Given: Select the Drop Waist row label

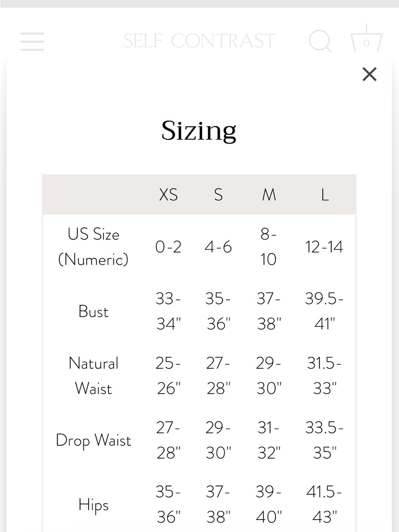Looking at the screenshot, I should coord(93,441).
